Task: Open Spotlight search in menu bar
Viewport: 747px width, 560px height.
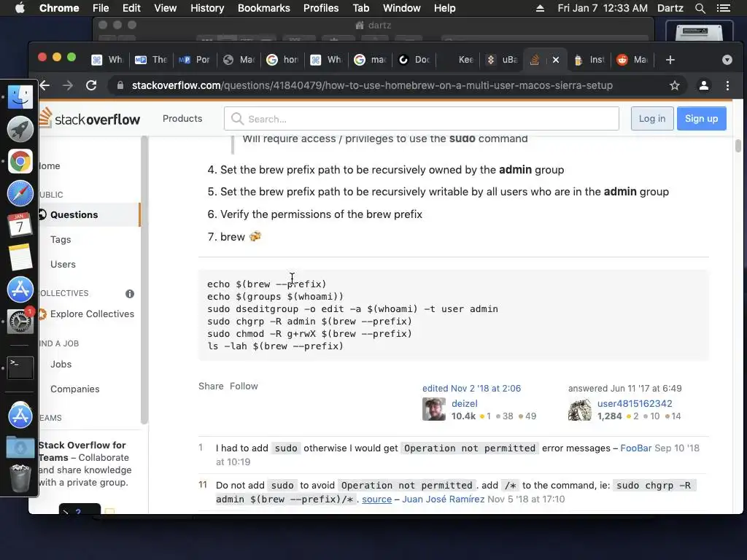Action: coord(700,8)
